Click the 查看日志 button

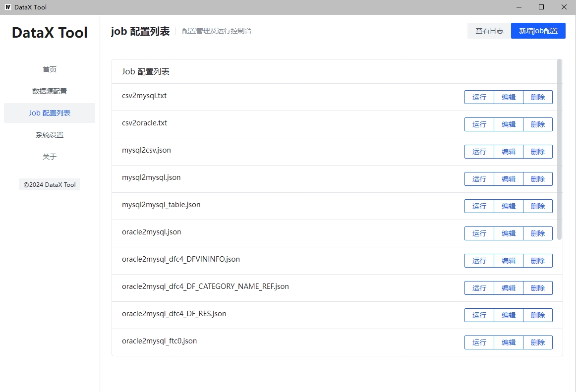[489, 31]
